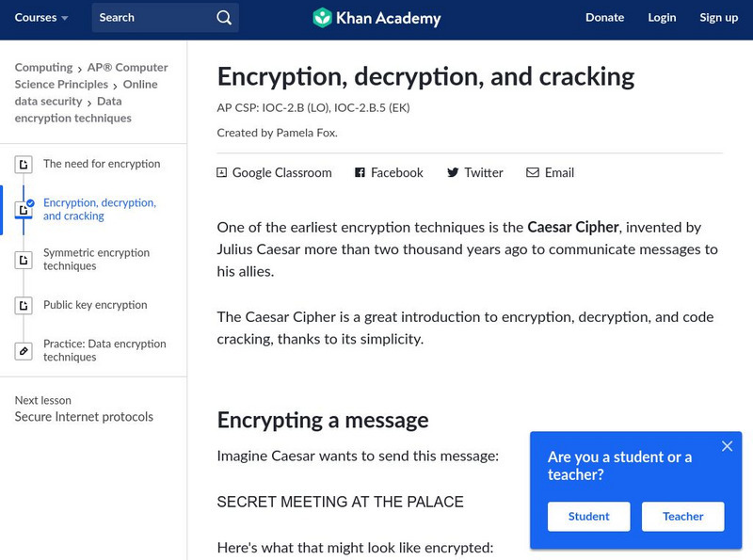Click the Facebook share icon
The height and width of the screenshot is (560, 753).
360,172
